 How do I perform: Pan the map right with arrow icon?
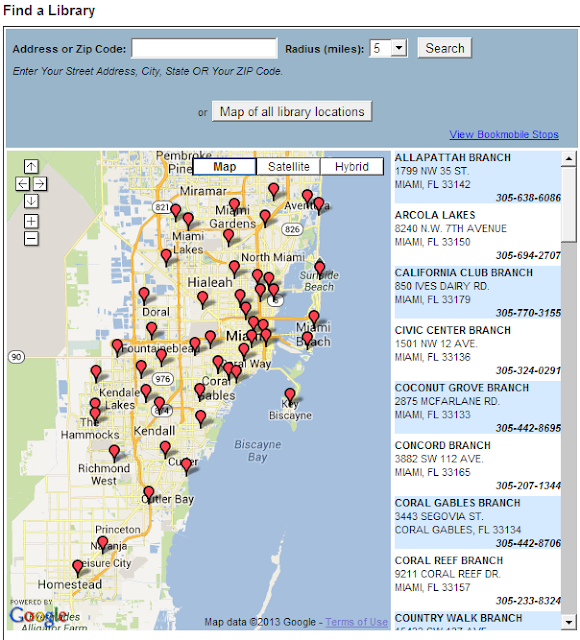click(x=40, y=184)
